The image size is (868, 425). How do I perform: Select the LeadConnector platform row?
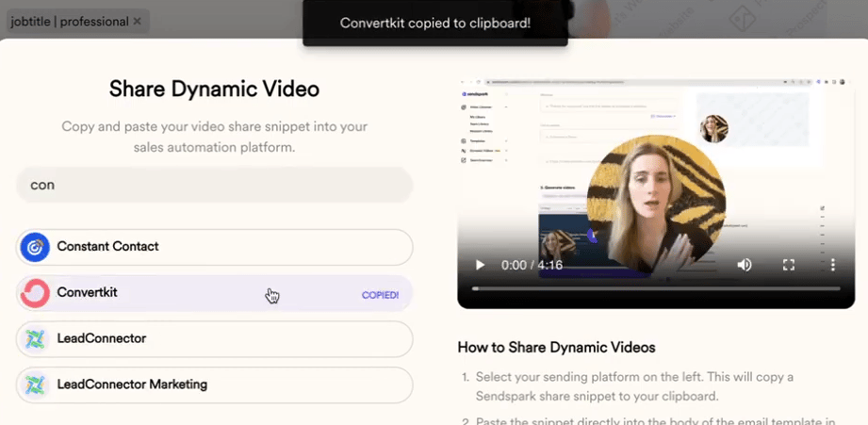tap(215, 338)
